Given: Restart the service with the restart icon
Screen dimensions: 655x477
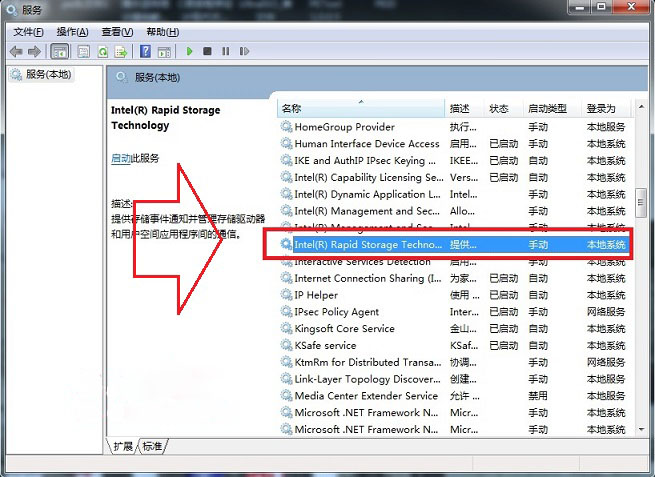Looking at the screenshot, I should click(244, 51).
